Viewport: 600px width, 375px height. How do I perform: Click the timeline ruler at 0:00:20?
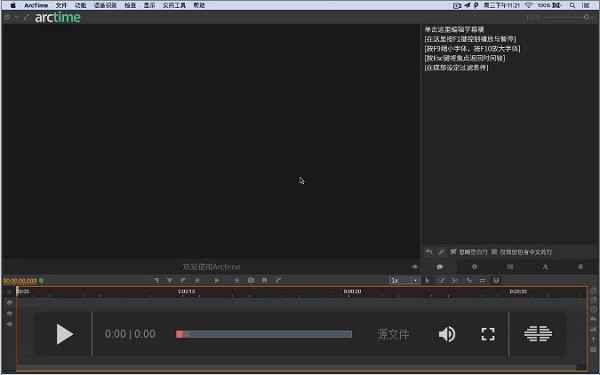coord(352,292)
